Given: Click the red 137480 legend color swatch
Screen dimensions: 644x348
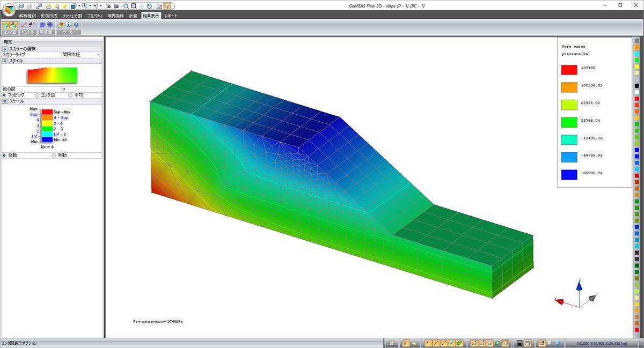Looking at the screenshot, I should coord(569,69).
